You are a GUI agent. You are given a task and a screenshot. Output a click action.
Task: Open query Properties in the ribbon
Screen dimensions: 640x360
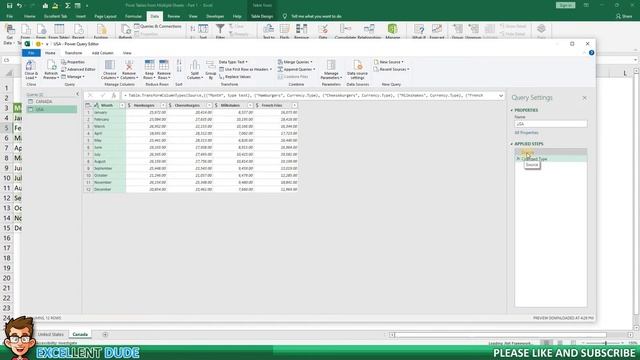73,62
